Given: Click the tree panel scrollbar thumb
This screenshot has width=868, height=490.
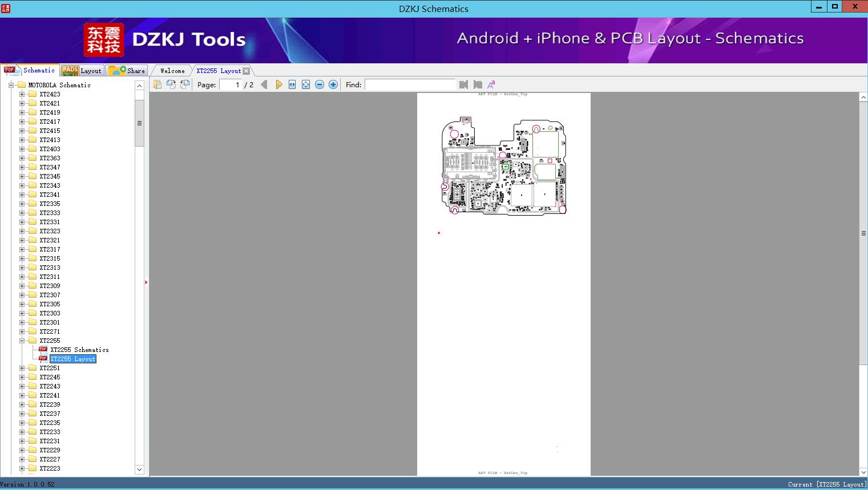Looking at the screenshot, I should click(x=139, y=123).
